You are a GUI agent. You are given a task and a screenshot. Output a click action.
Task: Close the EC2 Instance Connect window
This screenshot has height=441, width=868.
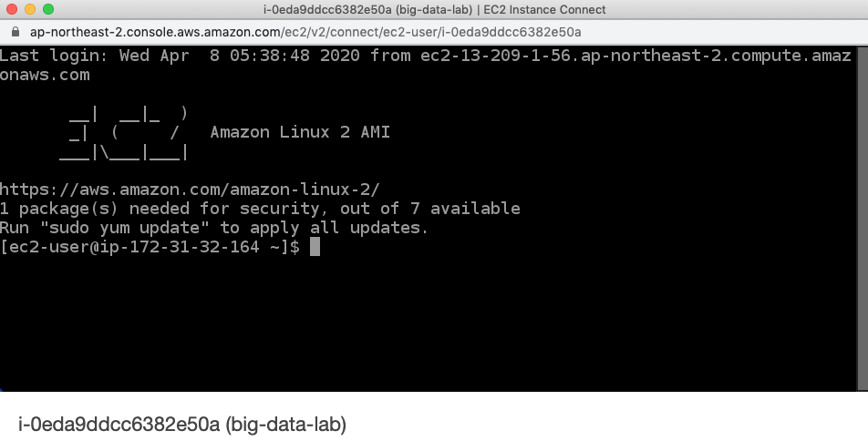coord(12,10)
